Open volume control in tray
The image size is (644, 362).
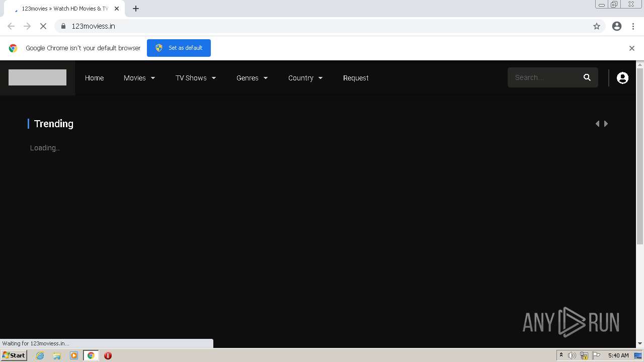pos(572,355)
